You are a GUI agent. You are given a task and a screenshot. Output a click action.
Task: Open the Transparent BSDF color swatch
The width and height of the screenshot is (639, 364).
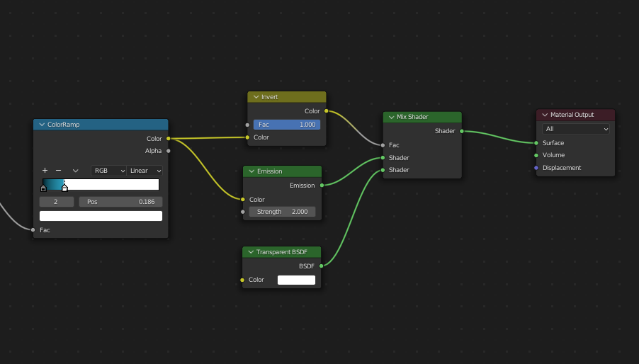(x=296, y=280)
